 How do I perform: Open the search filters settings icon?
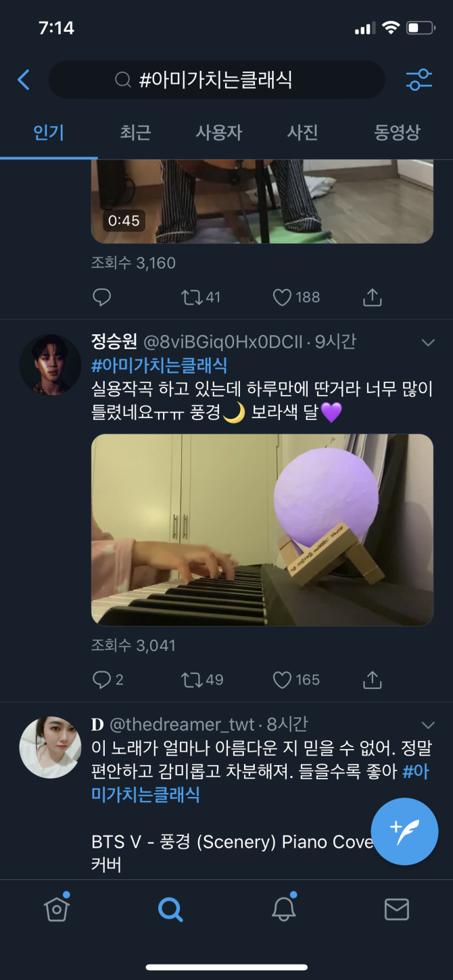[419, 79]
